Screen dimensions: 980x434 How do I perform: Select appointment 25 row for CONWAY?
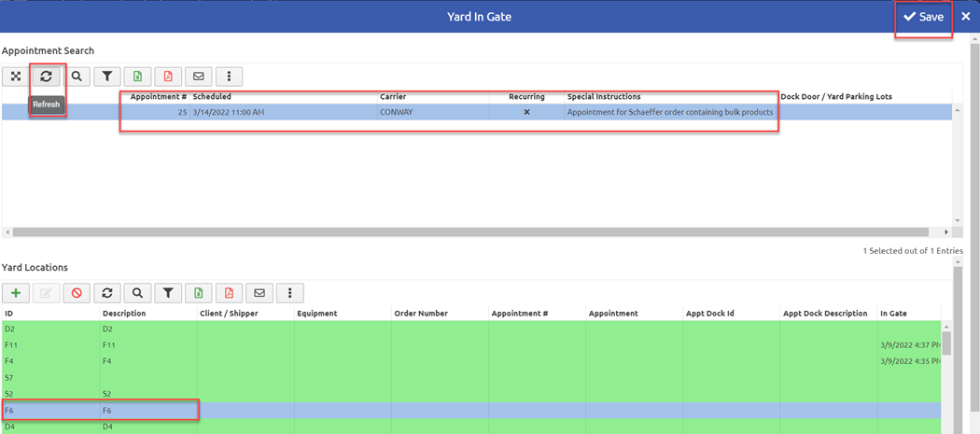tap(478, 112)
